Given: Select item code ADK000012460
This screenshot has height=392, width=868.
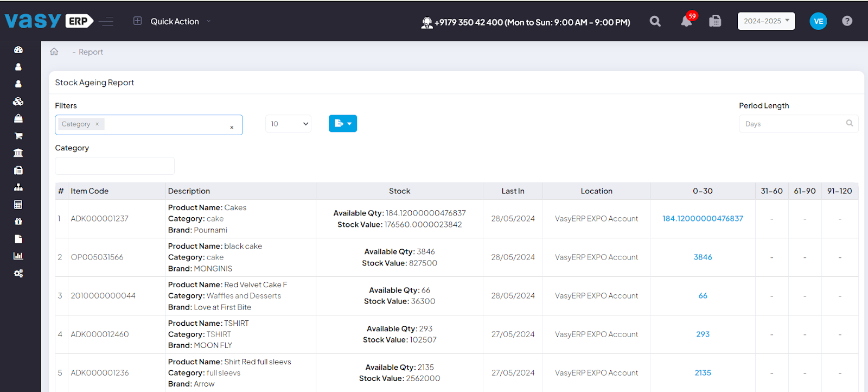Looking at the screenshot, I should (x=100, y=334).
